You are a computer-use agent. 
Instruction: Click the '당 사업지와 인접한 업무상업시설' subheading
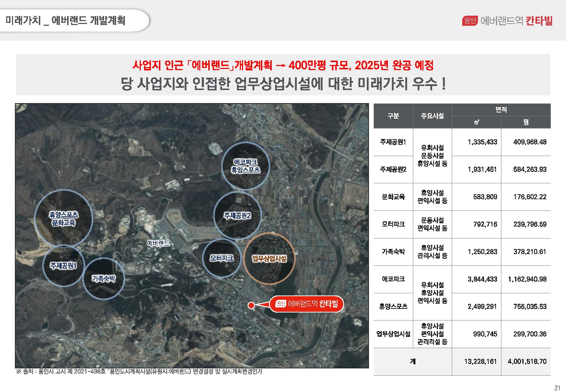[x=283, y=84]
